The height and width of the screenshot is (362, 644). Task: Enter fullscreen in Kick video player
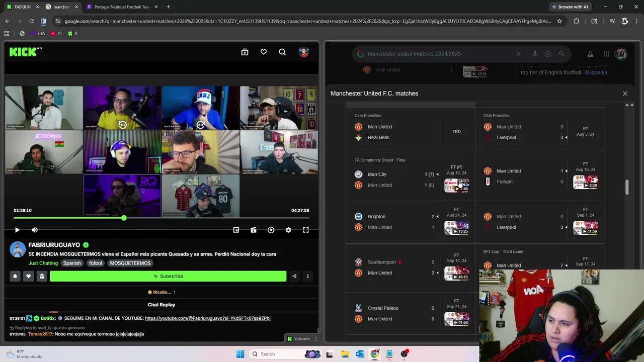point(306,230)
